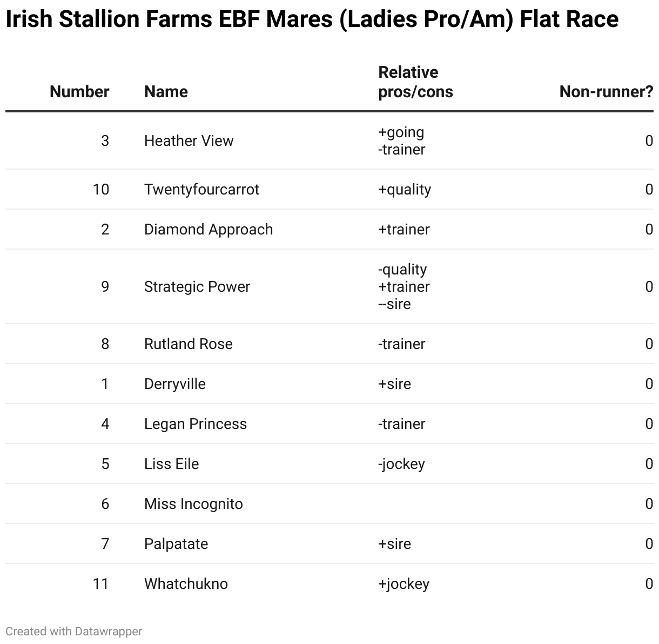The height and width of the screenshot is (644, 659).
Task: Click the Number column header
Action: (x=79, y=92)
